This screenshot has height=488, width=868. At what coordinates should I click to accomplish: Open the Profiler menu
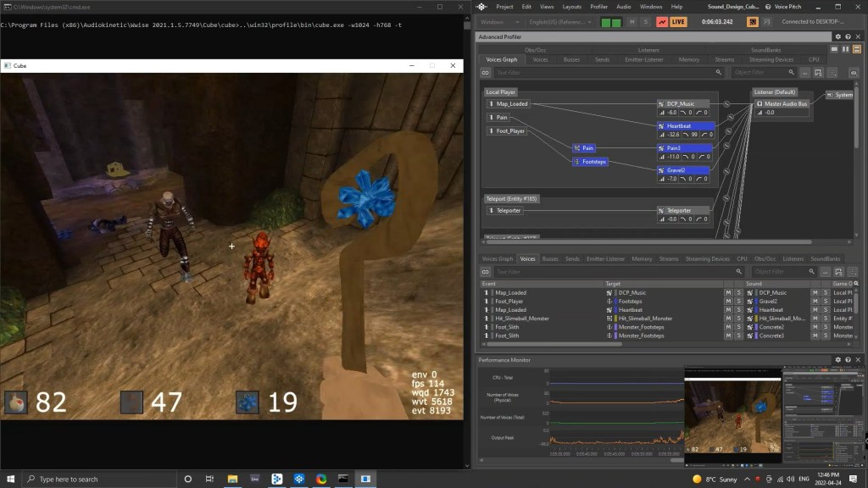pyautogui.click(x=598, y=7)
